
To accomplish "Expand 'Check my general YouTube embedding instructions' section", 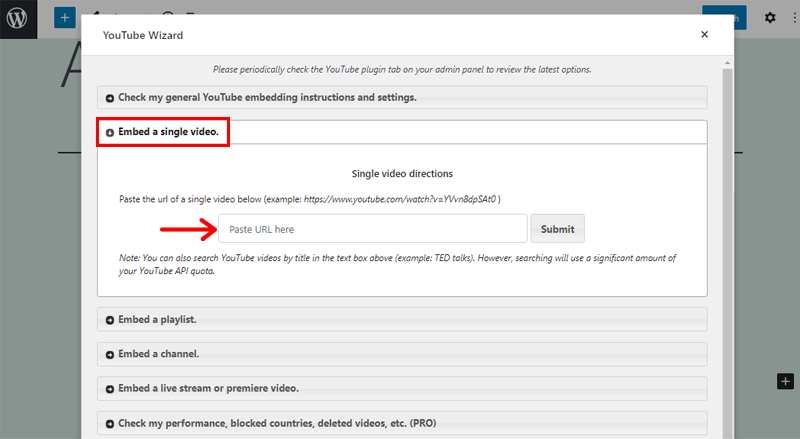I will click(402, 97).
